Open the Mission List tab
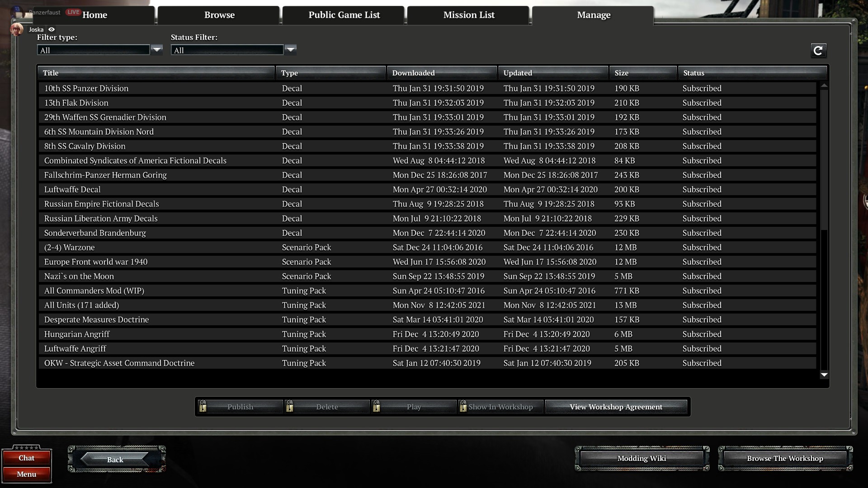Viewport: 868px width, 488px height. click(469, 15)
